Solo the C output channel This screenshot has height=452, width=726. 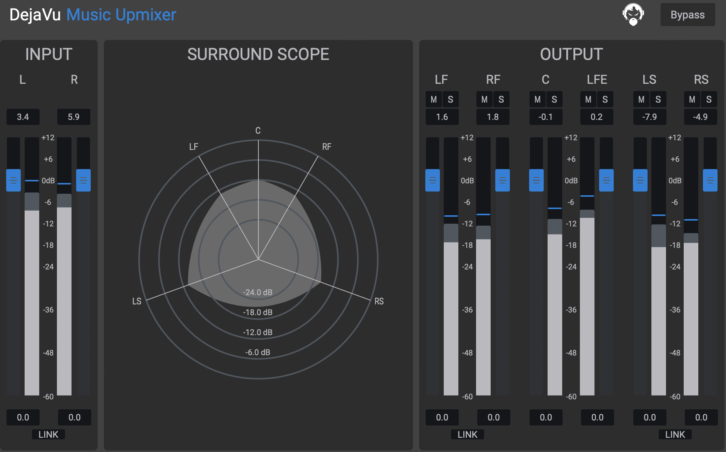coord(554,99)
